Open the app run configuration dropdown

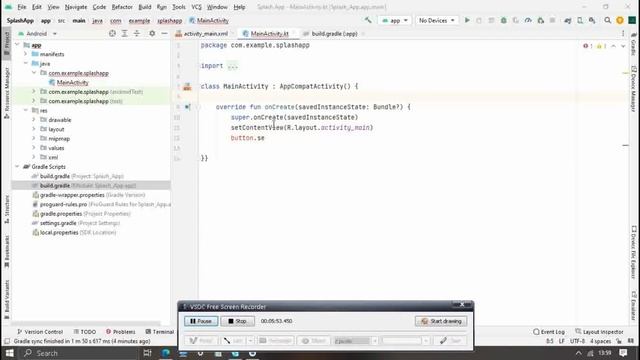coord(394,20)
